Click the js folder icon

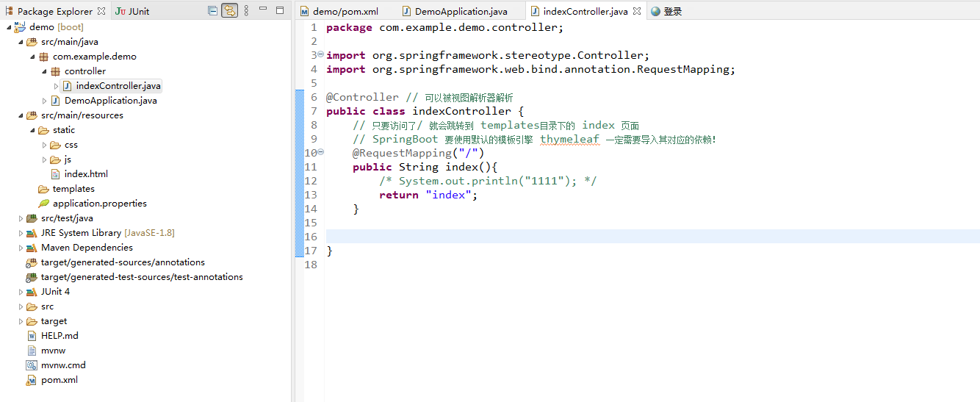pos(55,159)
